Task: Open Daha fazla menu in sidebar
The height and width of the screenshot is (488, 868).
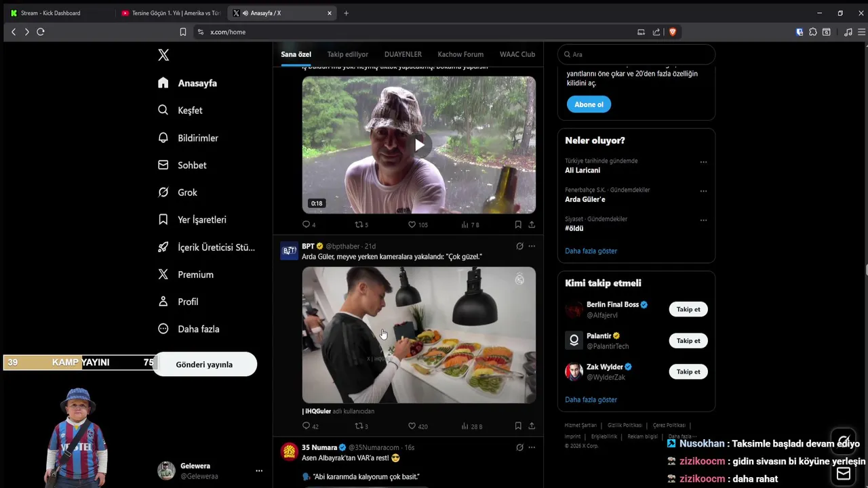Action: click(x=189, y=329)
